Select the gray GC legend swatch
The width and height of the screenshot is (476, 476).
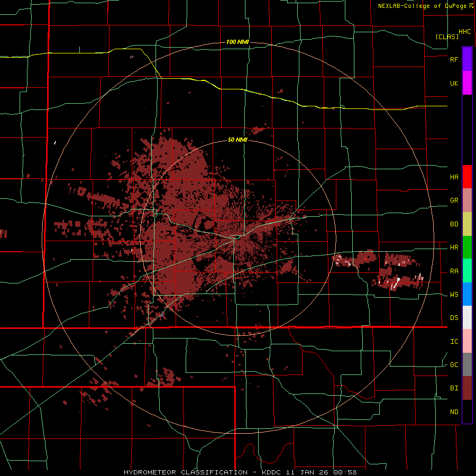[x=467, y=364]
